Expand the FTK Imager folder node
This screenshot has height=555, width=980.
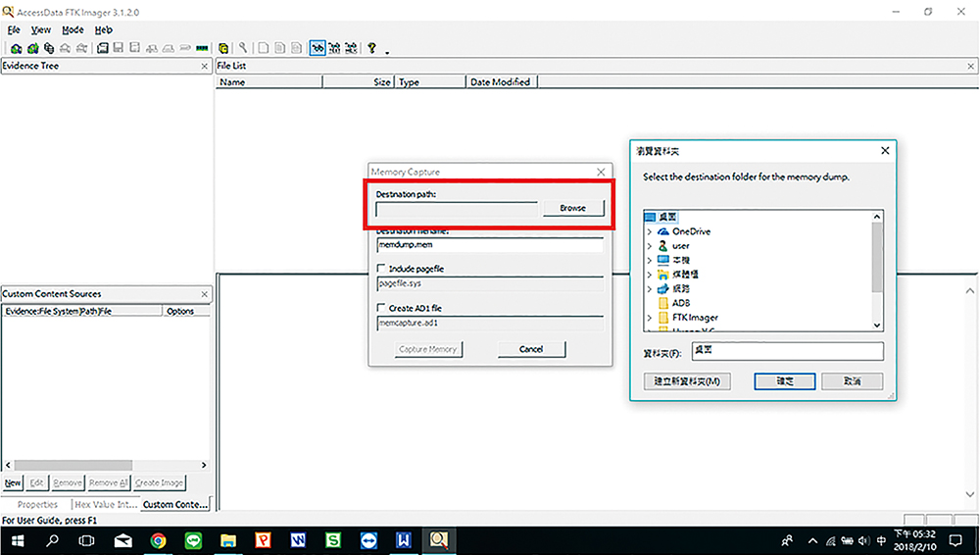[650, 318]
